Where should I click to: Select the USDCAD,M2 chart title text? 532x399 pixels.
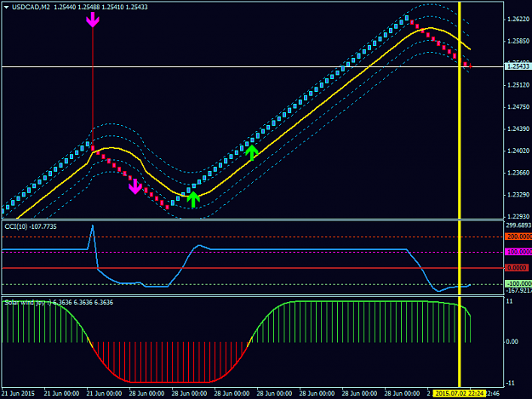tap(31, 7)
